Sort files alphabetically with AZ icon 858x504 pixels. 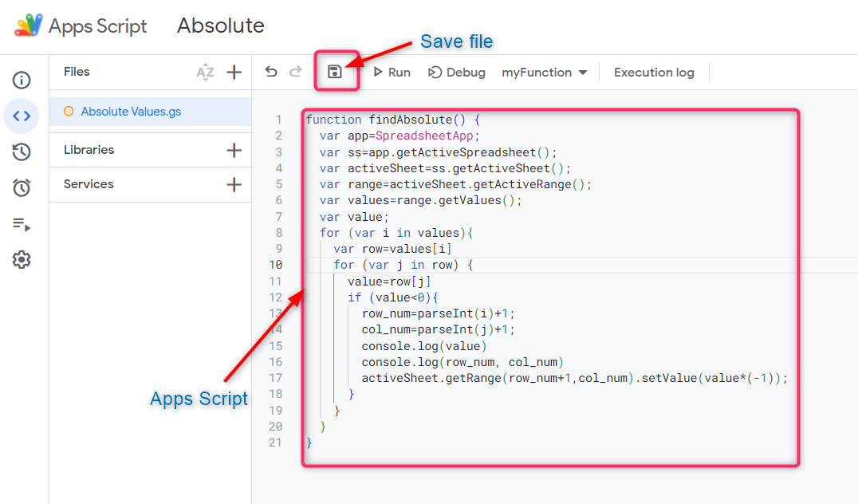(x=205, y=73)
